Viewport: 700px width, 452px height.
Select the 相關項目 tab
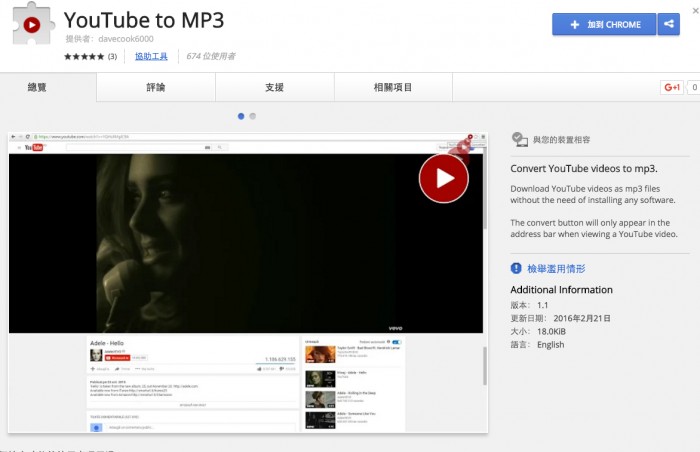tap(393, 87)
